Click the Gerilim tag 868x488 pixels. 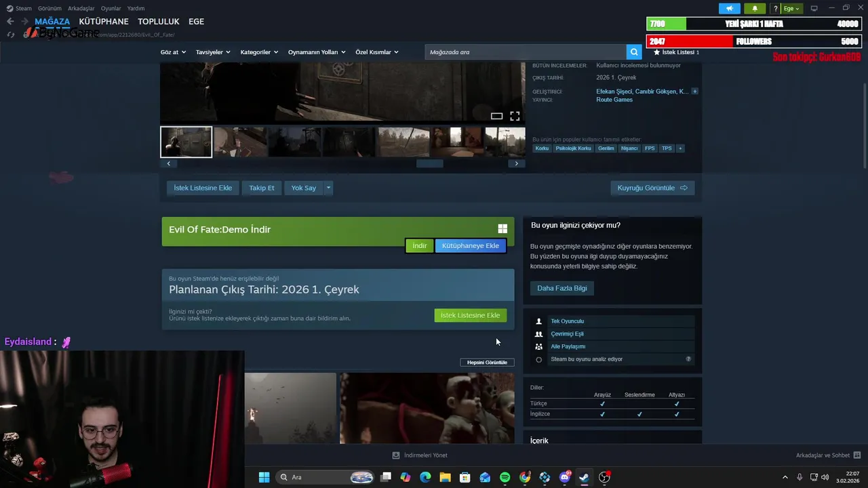coord(606,148)
